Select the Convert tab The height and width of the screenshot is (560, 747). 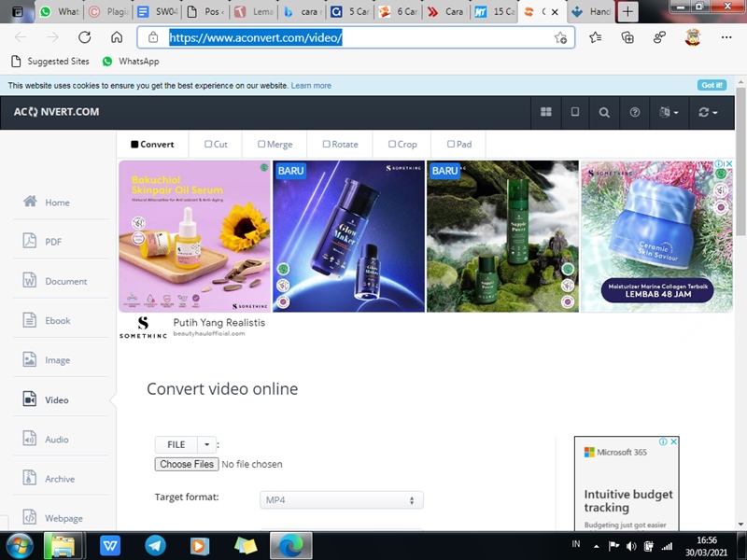[x=152, y=145]
